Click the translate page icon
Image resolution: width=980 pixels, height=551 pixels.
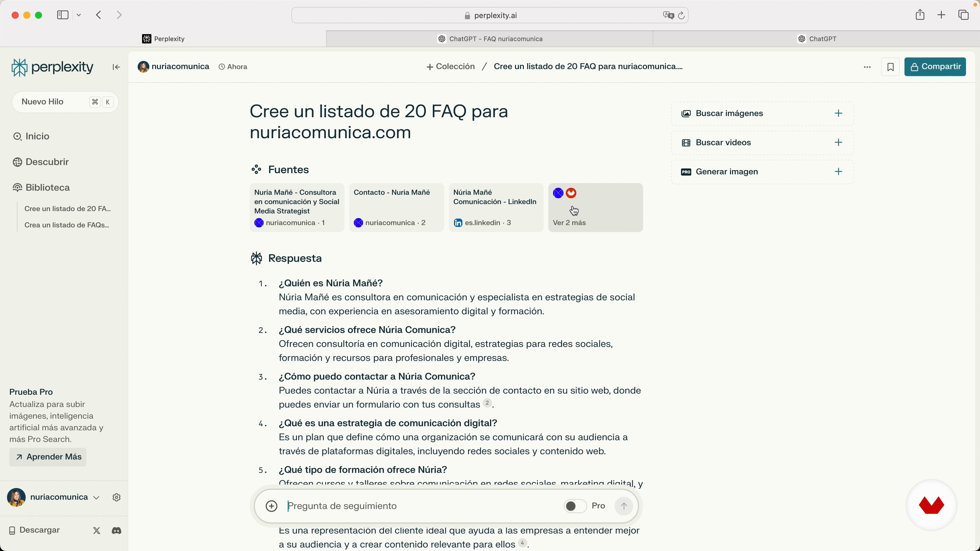point(668,16)
